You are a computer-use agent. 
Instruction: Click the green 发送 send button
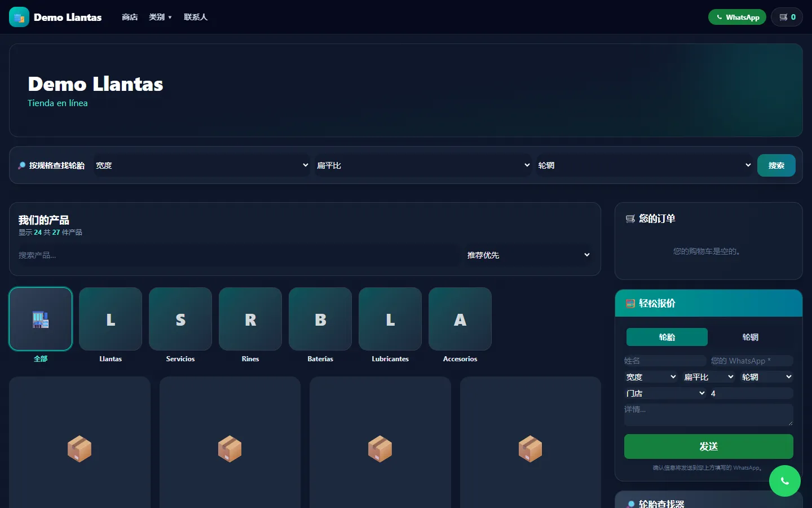click(709, 446)
